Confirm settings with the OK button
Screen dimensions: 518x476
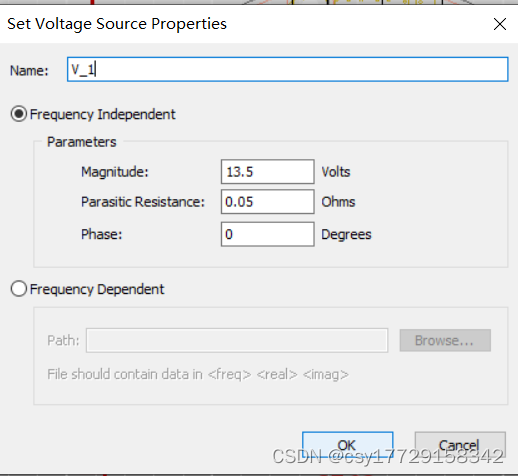pyautogui.click(x=348, y=445)
